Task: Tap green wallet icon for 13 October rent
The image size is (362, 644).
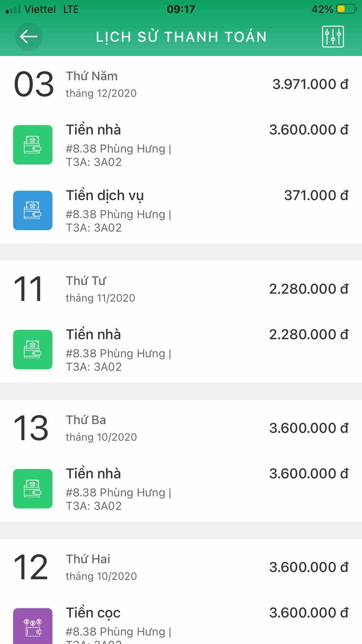Action: click(x=33, y=489)
